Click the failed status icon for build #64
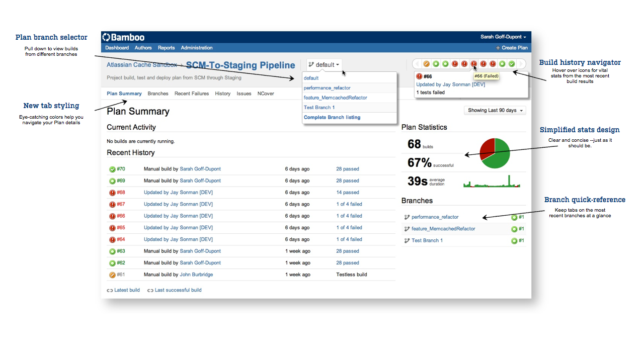The image size is (644, 362). (x=112, y=240)
